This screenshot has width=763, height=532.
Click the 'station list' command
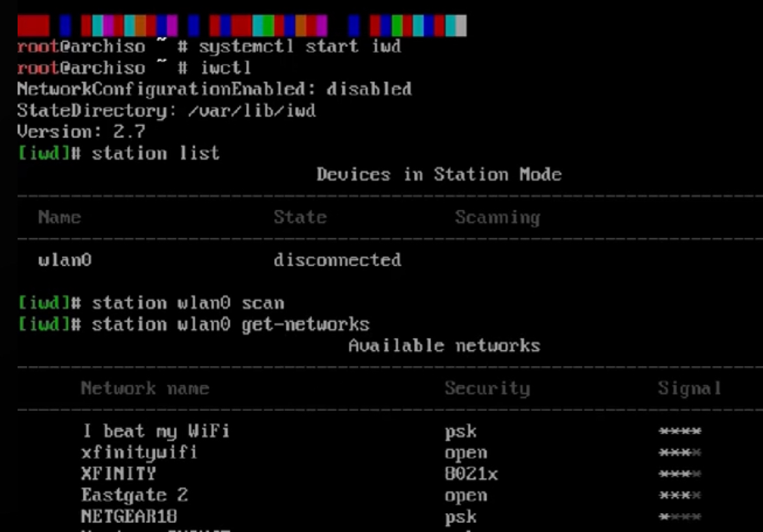[x=156, y=153]
